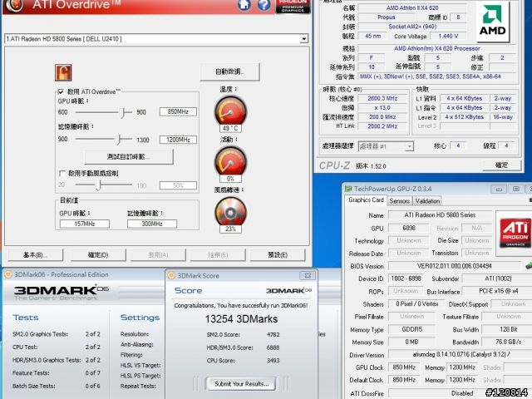Click the SM2.0 Score 4782 value

tap(273, 334)
